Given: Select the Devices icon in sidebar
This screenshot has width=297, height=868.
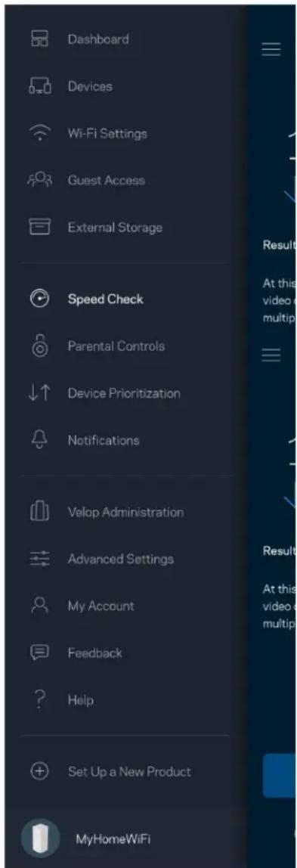Looking at the screenshot, I should point(39,86).
